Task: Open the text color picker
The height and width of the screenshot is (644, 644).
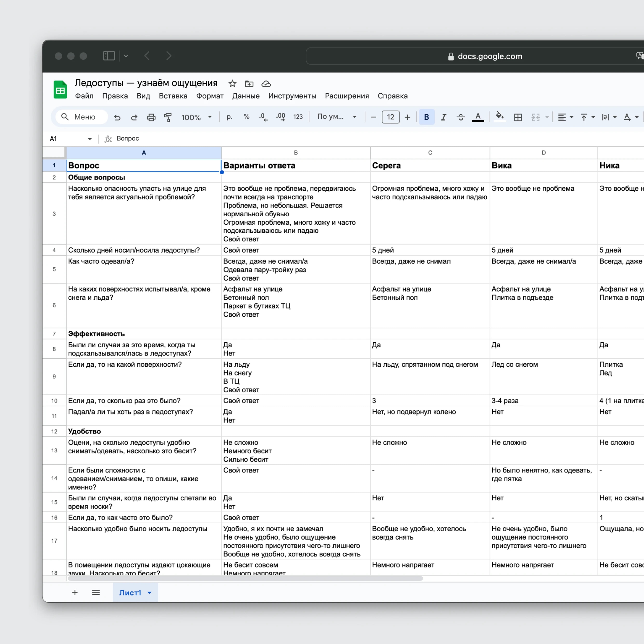Action: pos(478,117)
